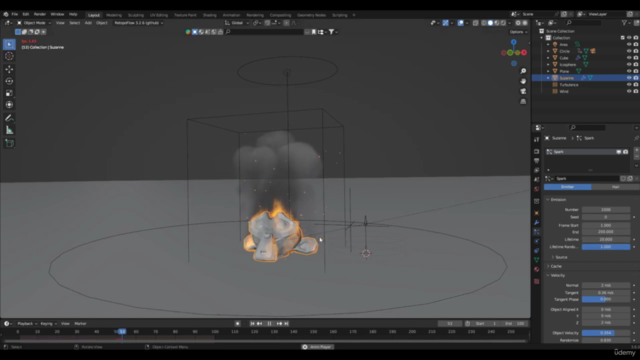Select the Measure tool
This screenshot has width=640, height=360.
point(9,130)
